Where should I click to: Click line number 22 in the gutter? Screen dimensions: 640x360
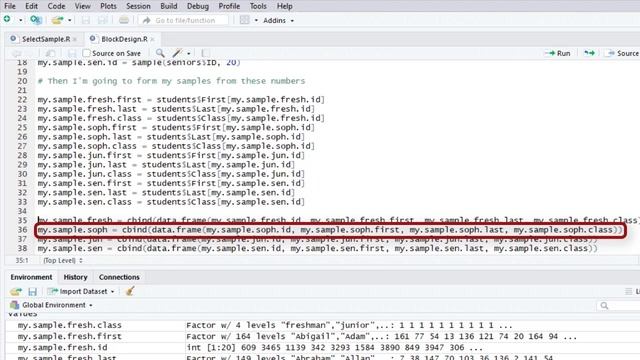coord(22,100)
